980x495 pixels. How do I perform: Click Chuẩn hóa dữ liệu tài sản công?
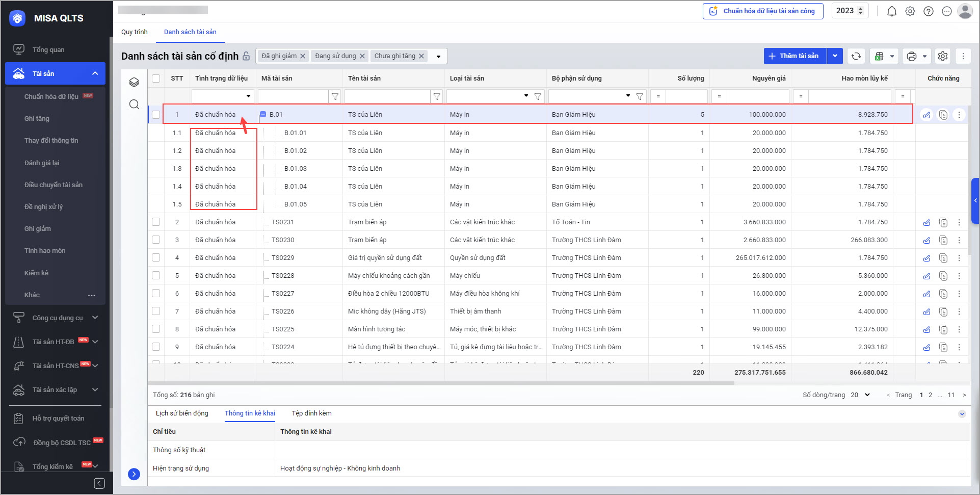[763, 11]
